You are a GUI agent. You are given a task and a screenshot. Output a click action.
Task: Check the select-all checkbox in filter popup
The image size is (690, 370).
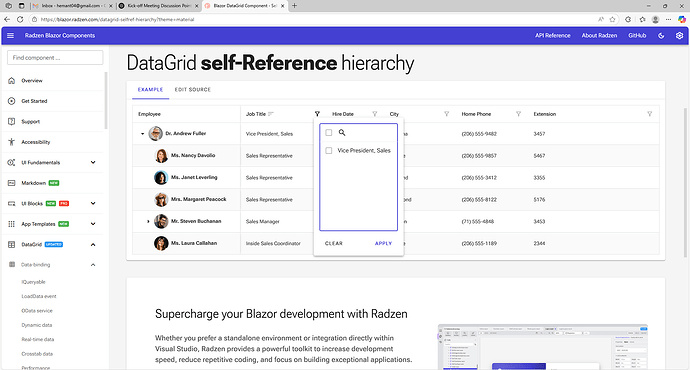pos(329,132)
